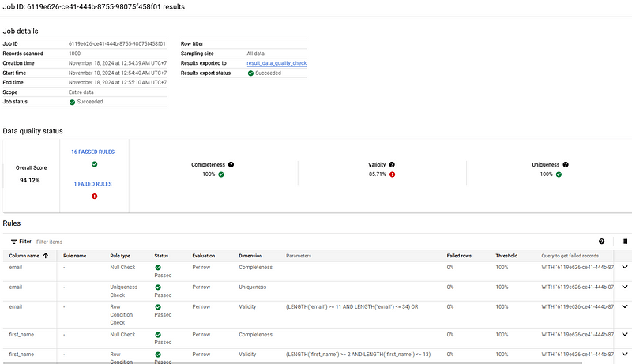This screenshot has width=632, height=364.
Task: View the 16 PASSED RULES link
Action: [92, 152]
